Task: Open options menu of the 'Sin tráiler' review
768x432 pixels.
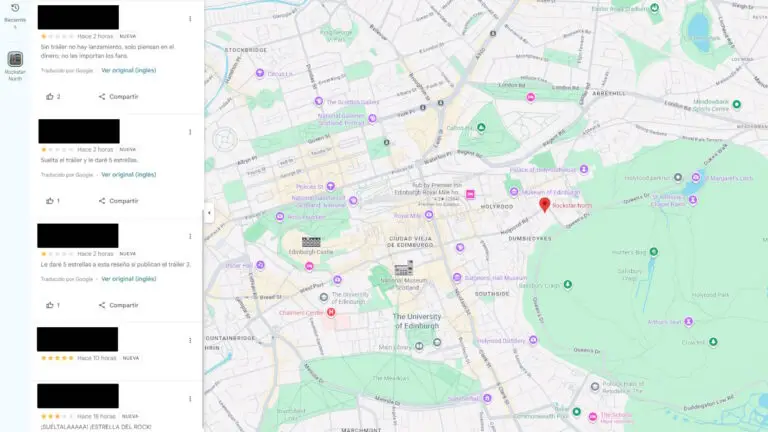Action: click(190, 19)
